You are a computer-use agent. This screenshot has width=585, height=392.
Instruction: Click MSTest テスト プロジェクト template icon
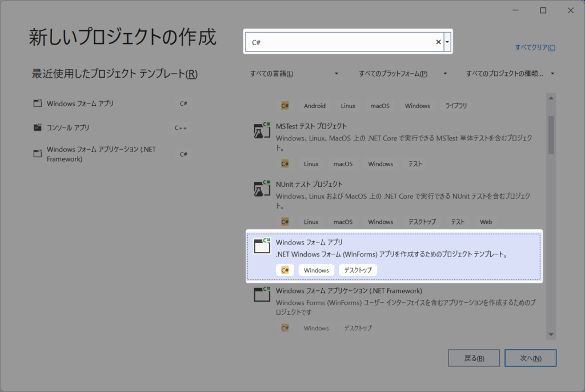(x=262, y=130)
